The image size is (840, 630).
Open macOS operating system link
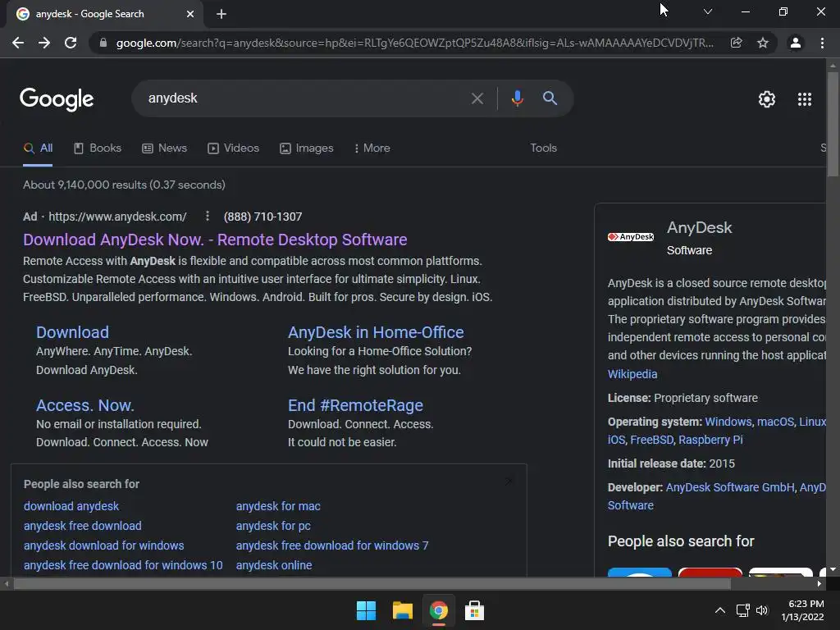tap(775, 422)
